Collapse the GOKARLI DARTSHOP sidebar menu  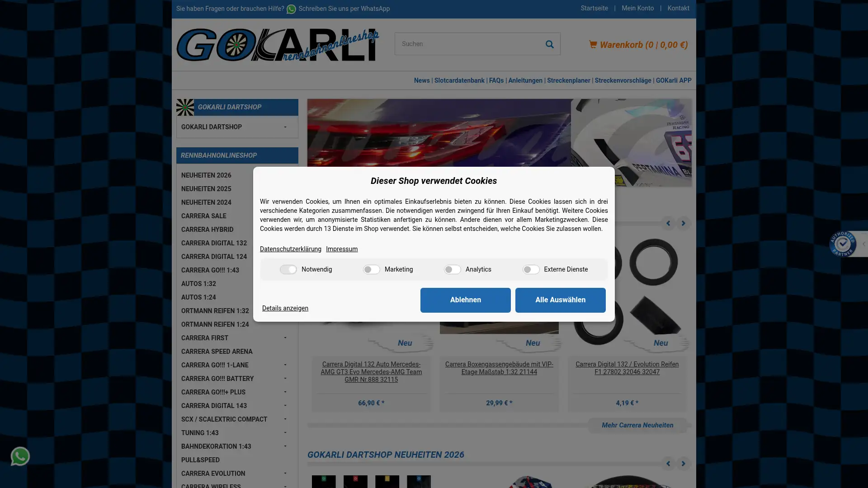click(x=285, y=127)
